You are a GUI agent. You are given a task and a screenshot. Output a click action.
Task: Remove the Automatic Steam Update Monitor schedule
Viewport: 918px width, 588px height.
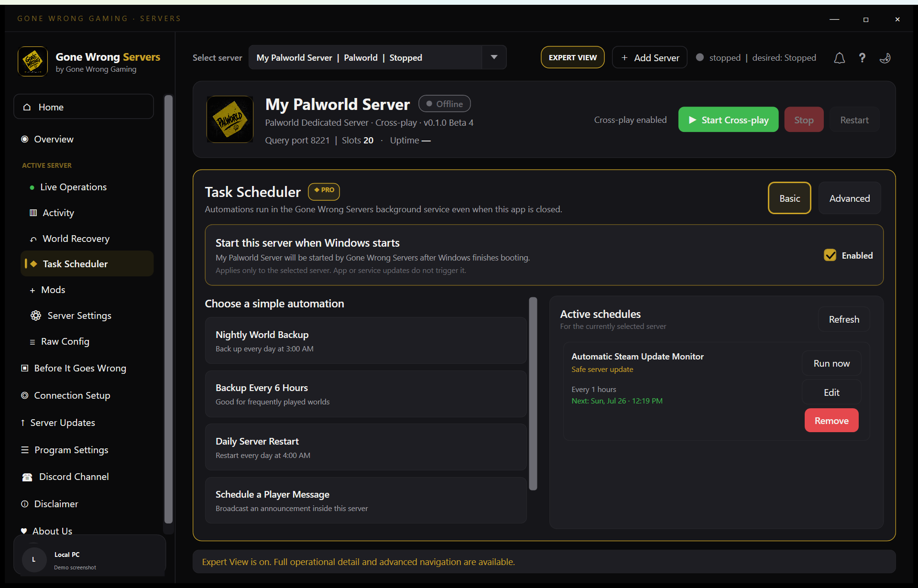[x=831, y=420]
